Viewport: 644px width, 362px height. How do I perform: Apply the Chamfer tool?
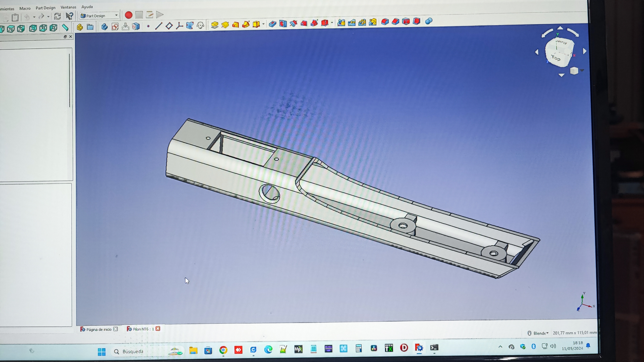[396, 22]
